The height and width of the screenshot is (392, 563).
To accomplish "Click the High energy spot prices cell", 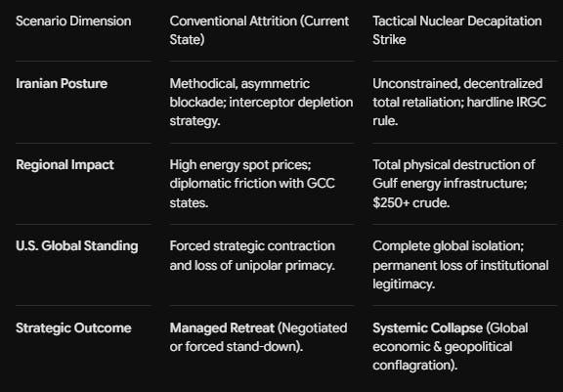I will pyautogui.click(x=252, y=184).
